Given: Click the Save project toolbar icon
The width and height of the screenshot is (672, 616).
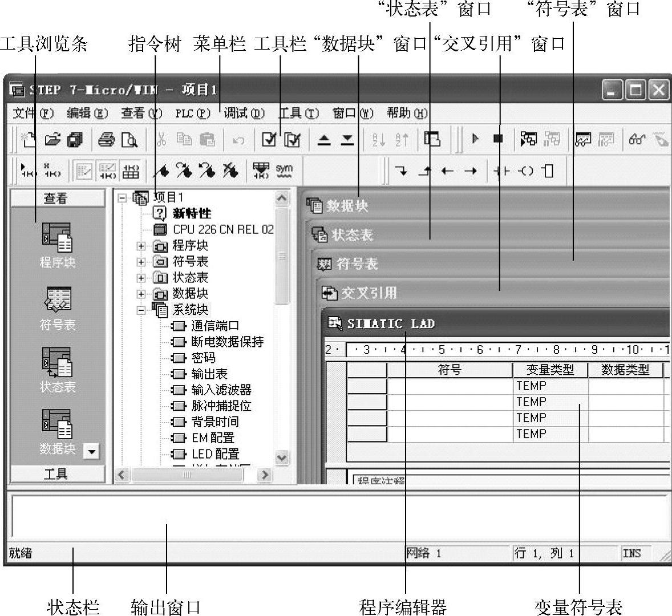Looking at the screenshot, I should pyautogui.click(x=75, y=140).
